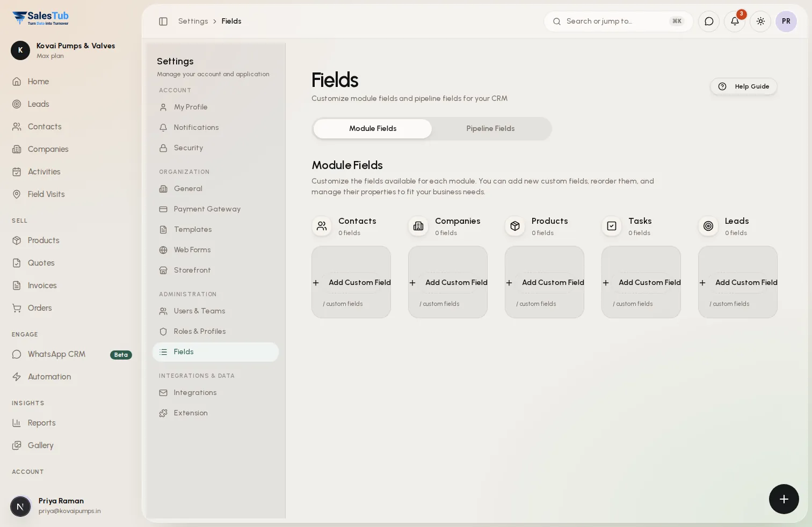Open My Profile settings
Screen dimensions: 812x527
click(x=215, y=107)
